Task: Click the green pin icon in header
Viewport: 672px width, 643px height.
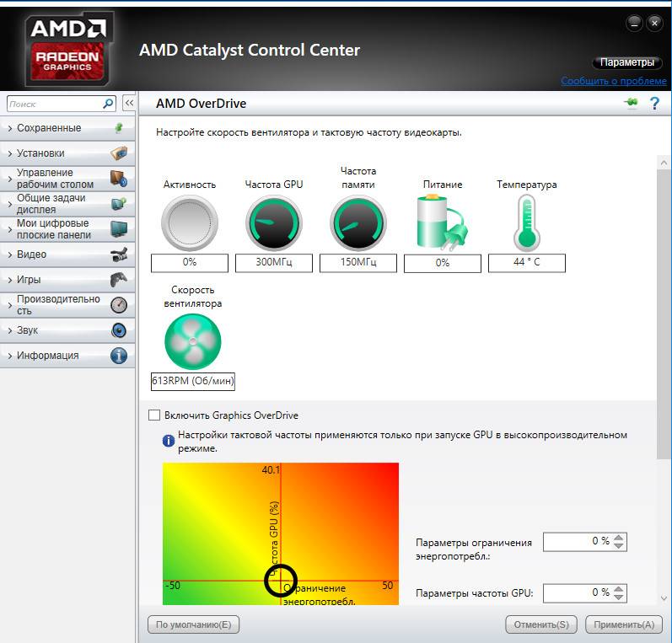Action: click(631, 102)
